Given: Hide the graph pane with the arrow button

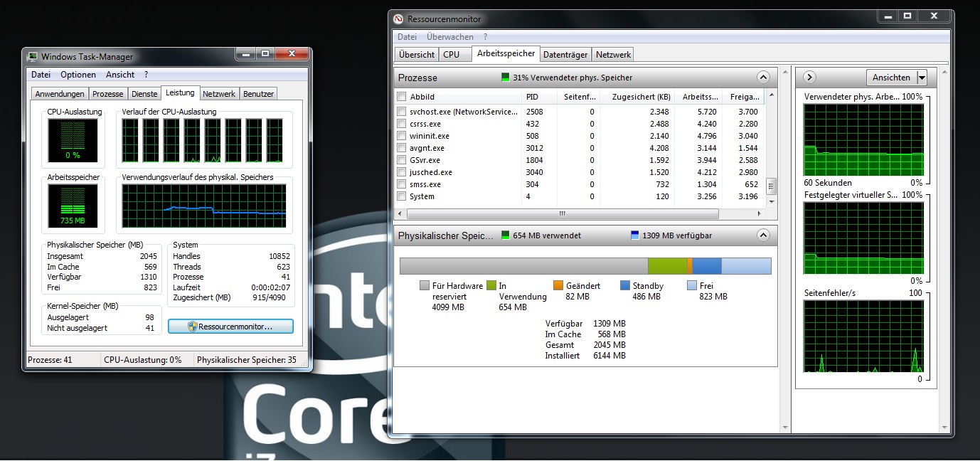Looking at the screenshot, I should 809,78.
